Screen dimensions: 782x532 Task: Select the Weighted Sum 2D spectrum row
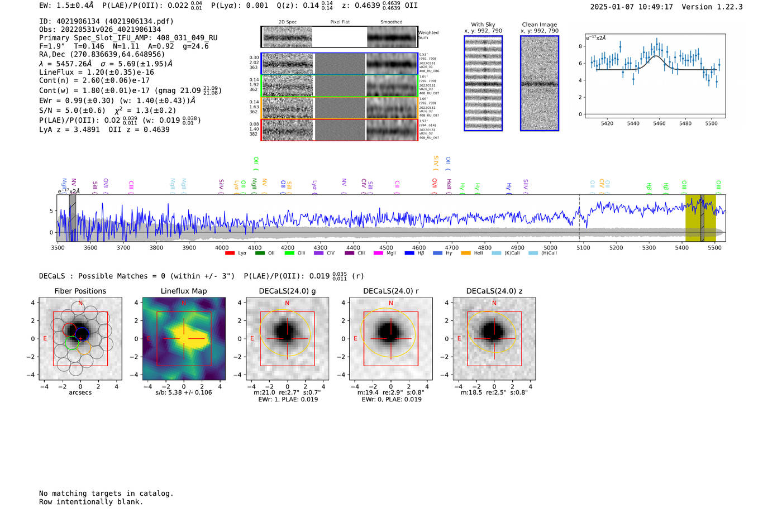tap(340, 37)
